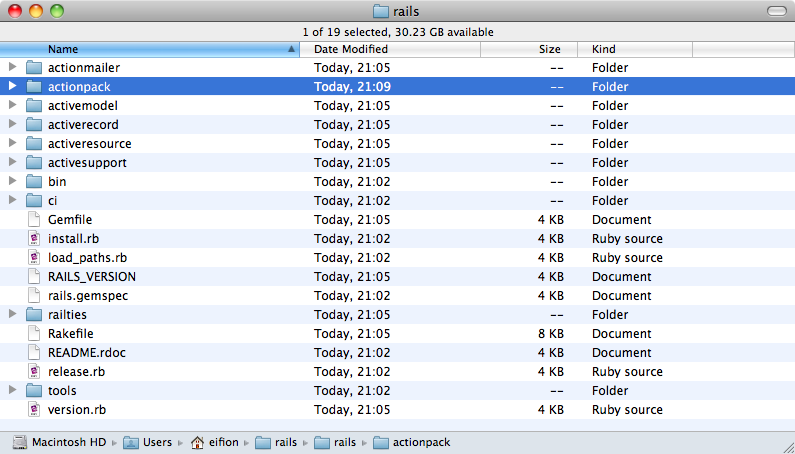Click the activerecord folder icon

pos(34,124)
